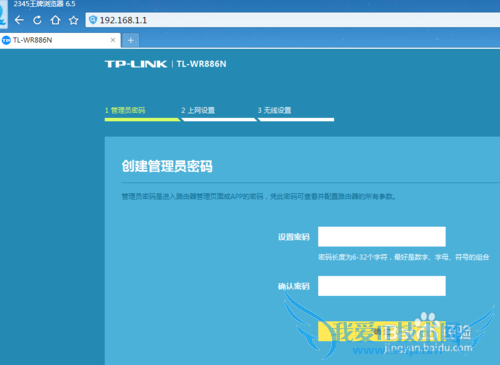Click the 设置密码 label
Screen dimensions: 500x365
pos(294,237)
